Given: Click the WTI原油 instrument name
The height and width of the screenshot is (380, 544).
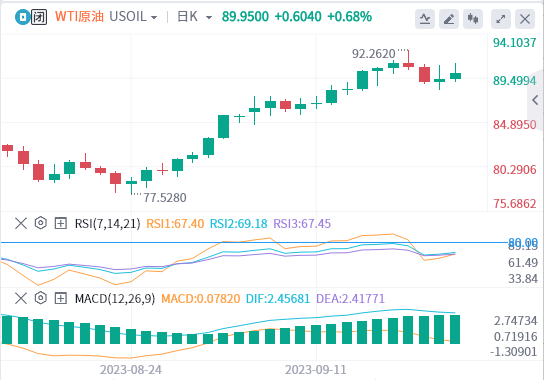Looking at the screenshot, I should pos(79,17).
